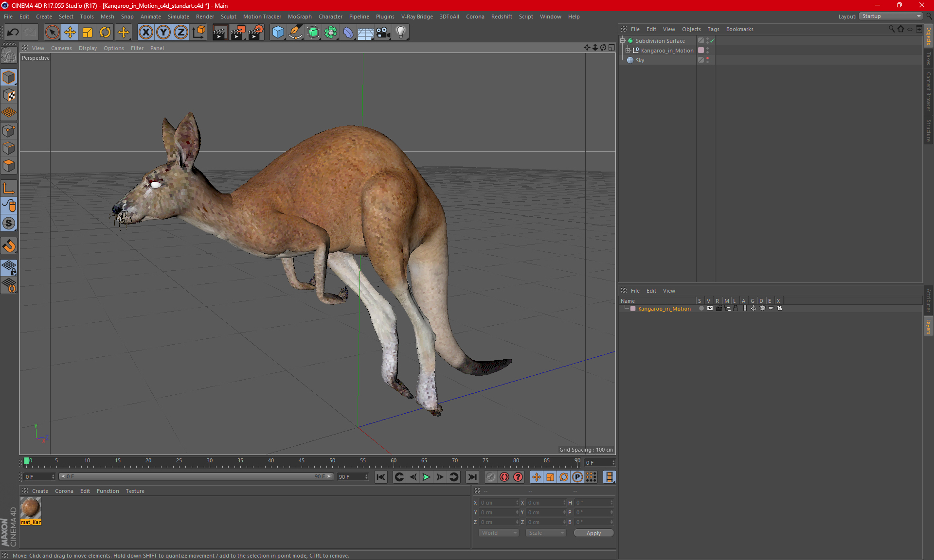Enable record active objects button
Image resolution: width=934 pixels, height=560 pixels.
coord(491,477)
